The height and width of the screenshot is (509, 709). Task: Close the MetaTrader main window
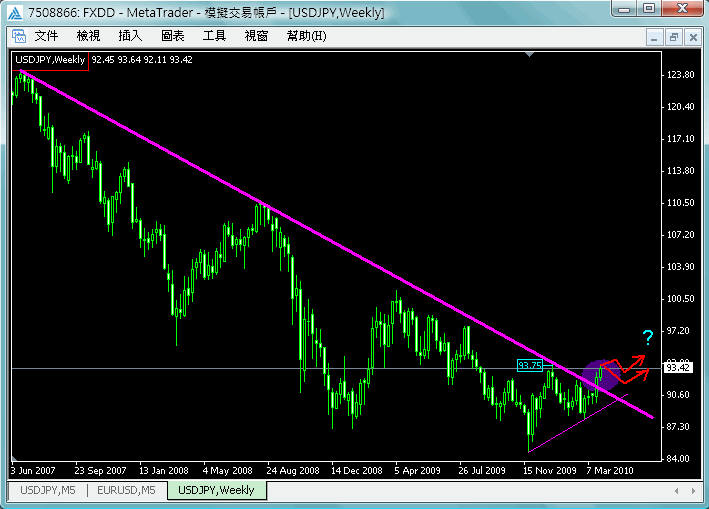click(x=683, y=9)
